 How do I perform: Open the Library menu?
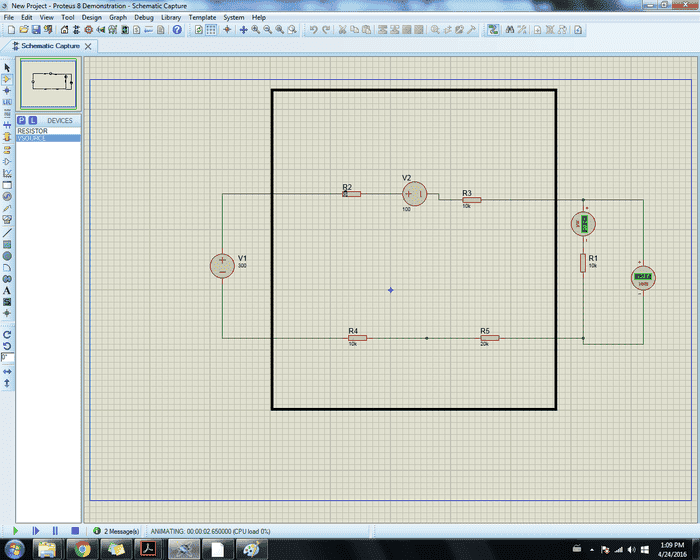coord(173,17)
